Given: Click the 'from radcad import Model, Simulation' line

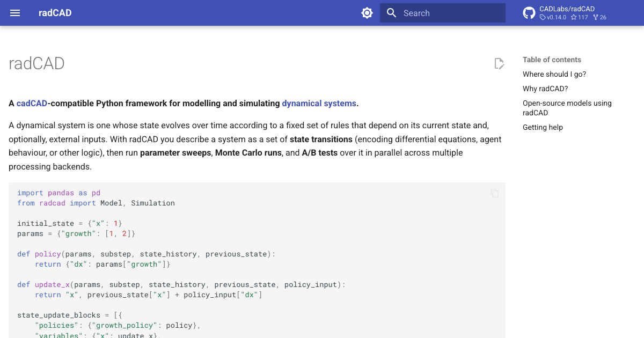Looking at the screenshot, I should (96, 203).
